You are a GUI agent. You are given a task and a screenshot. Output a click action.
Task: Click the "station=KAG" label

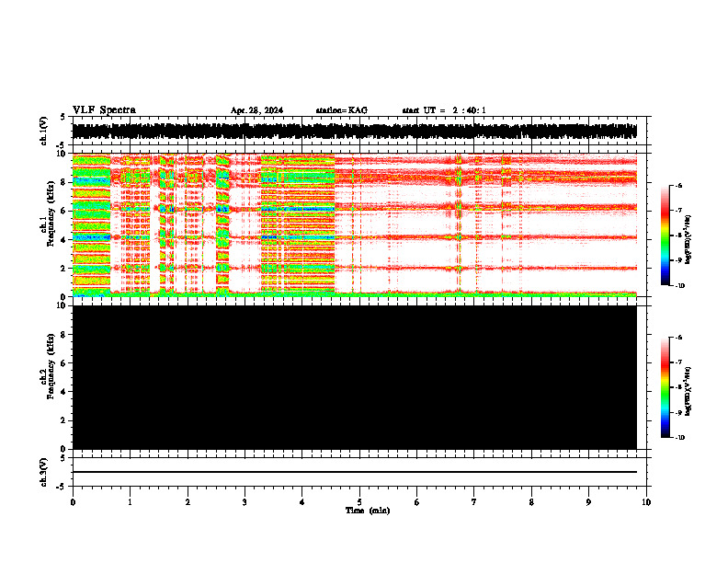point(342,110)
